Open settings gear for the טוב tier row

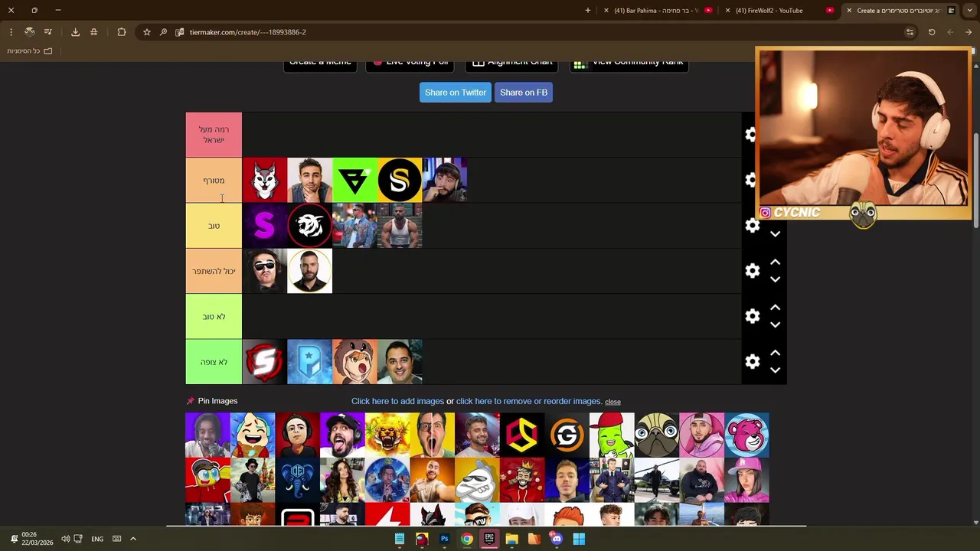[x=753, y=225]
